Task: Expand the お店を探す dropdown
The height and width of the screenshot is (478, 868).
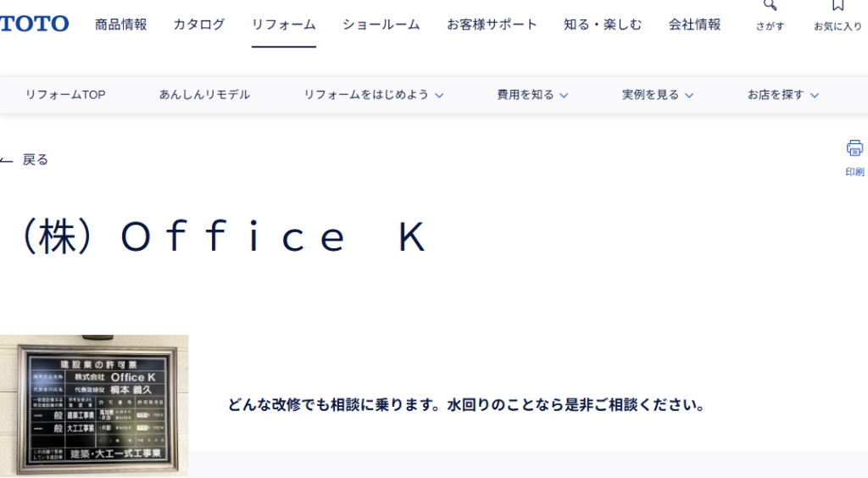Action: [783, 95]
